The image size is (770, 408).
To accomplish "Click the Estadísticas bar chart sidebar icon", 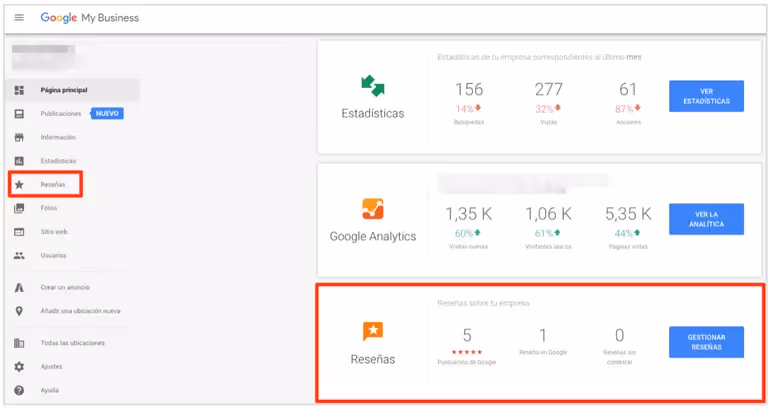I will pyautogui.click(x=19, y=161).
